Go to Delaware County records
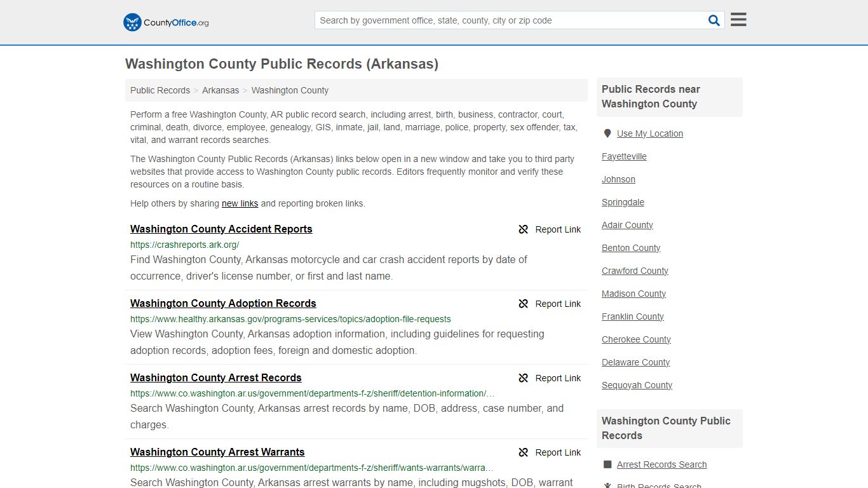This screenshot has height=488, width=868. pyautogui.click(x=635, y=362)
